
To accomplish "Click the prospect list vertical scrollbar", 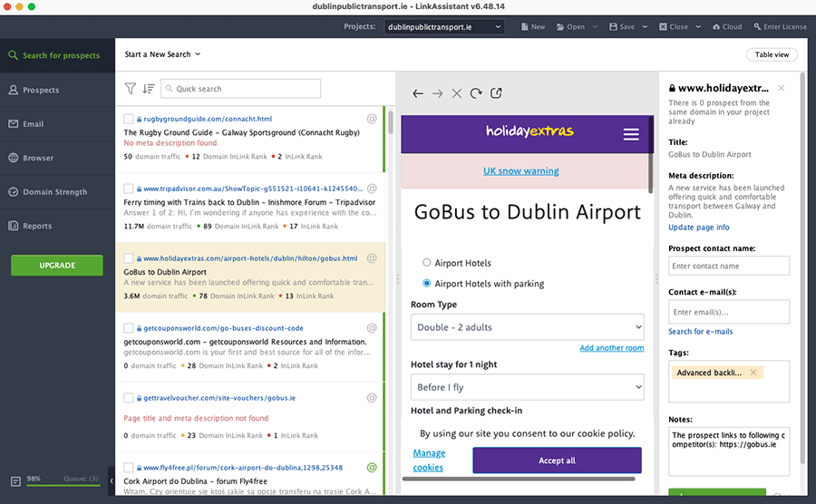I will coord(390,122).
